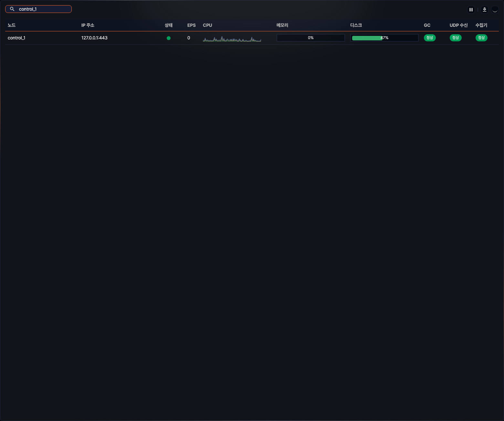Click the 0% memory usage bar
The image size is (504, 421).
click(310, 38)
